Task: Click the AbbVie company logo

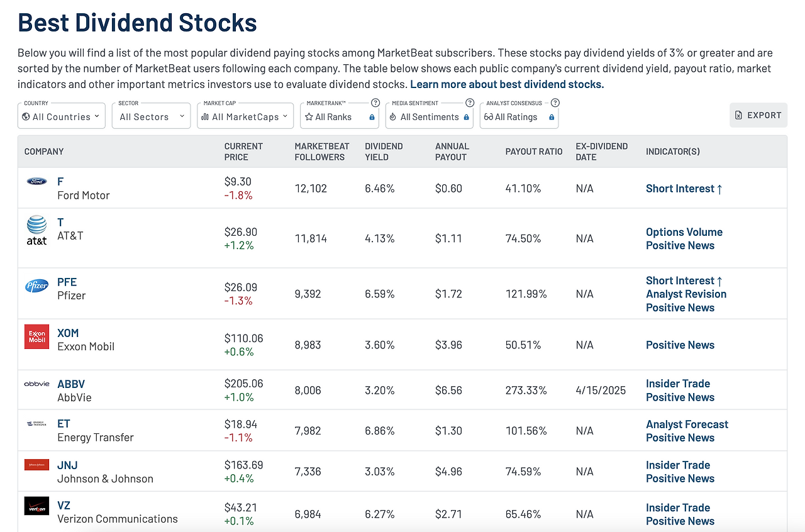Action: 36,384
